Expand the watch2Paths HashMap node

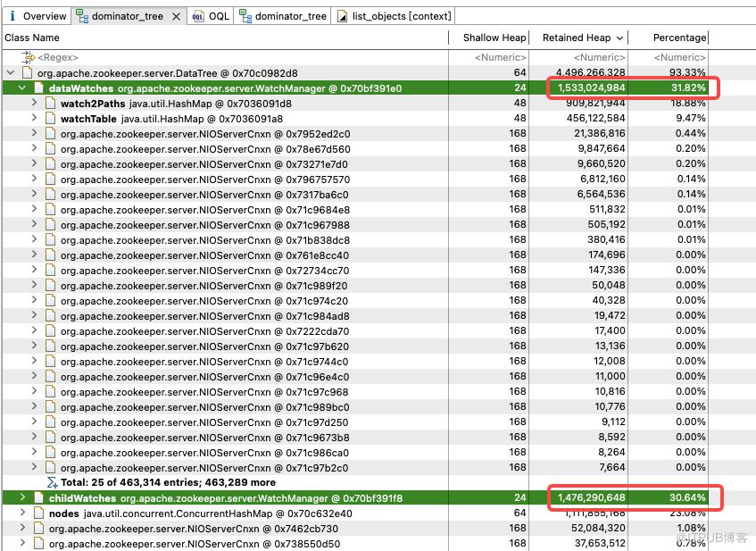tap(34, 103)
